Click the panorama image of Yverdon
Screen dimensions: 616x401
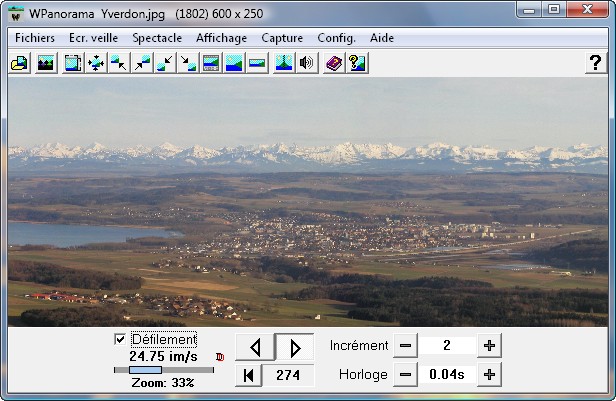(308, 202)
